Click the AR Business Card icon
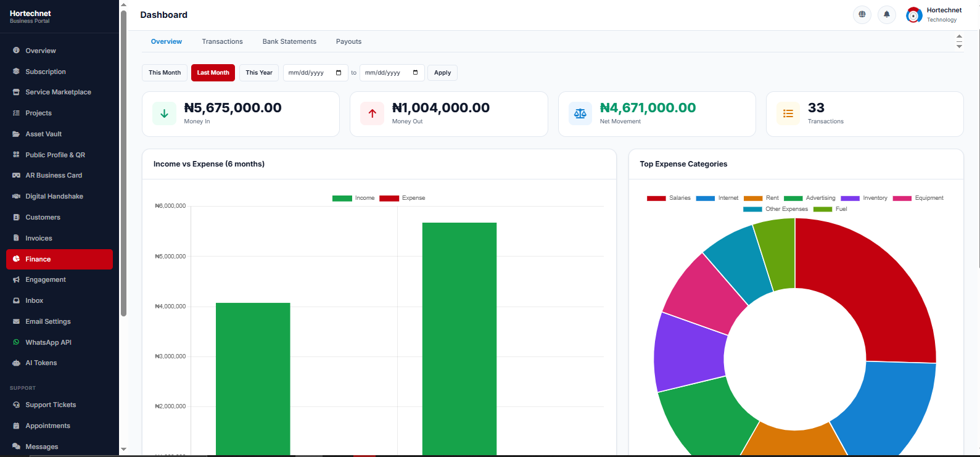This screenshot has height=457, width=980. [x=16, y=175]
